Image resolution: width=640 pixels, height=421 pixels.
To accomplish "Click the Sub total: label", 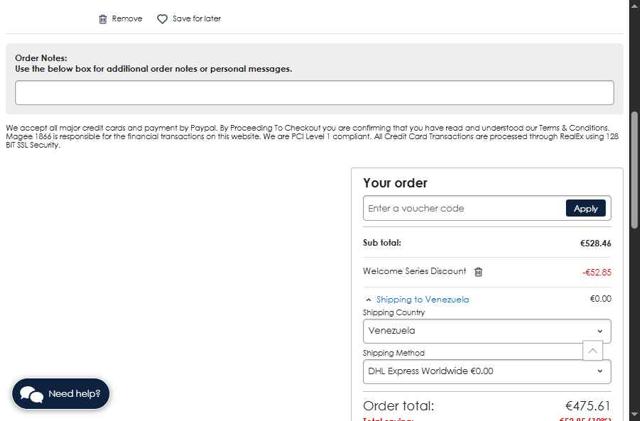I will coord(382,243).
